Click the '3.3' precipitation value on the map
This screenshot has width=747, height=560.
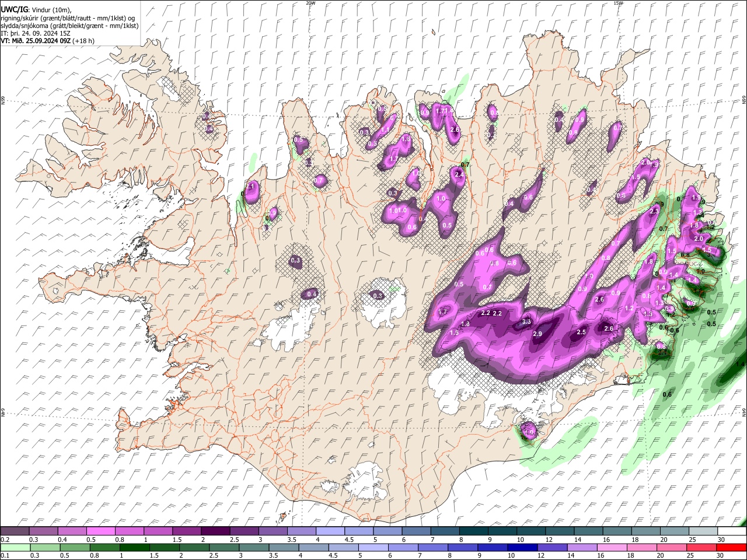click(x=526, y=321)
